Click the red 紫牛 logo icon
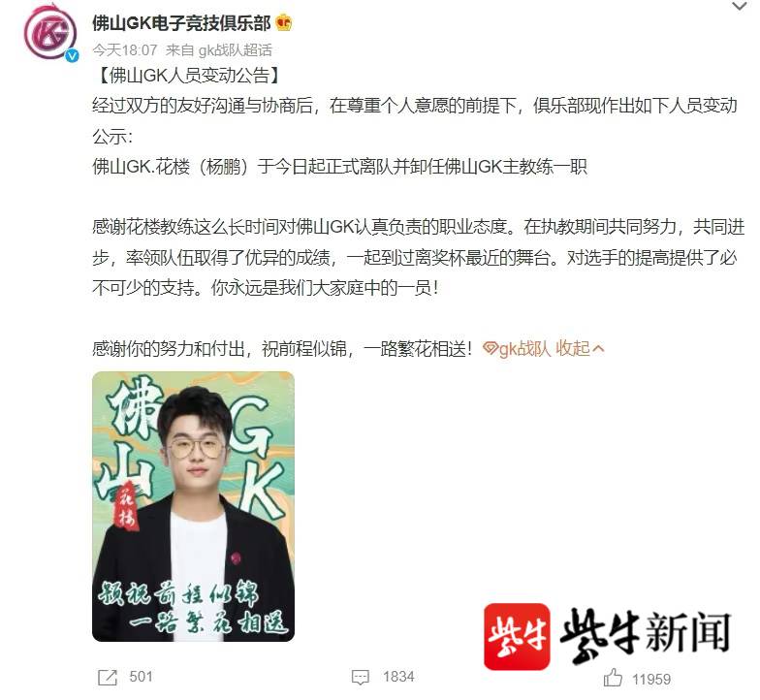This screenshot has height=700, width=760. [517, 636]
